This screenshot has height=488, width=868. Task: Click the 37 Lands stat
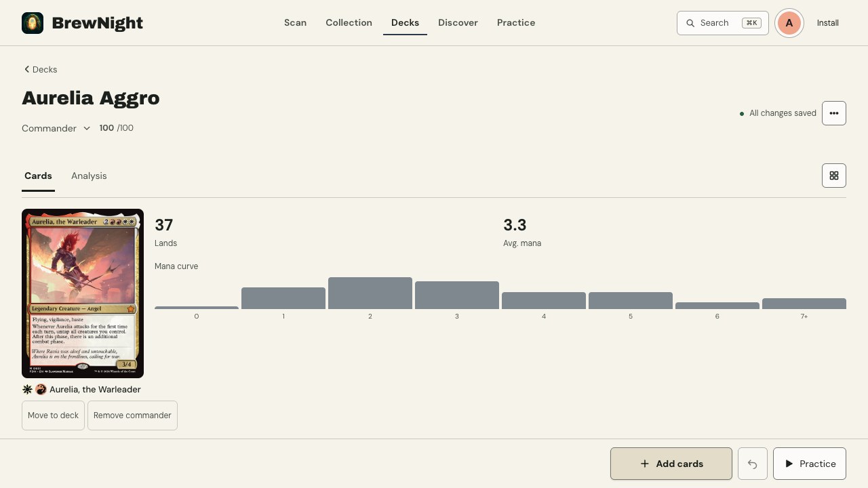[166, 232]
